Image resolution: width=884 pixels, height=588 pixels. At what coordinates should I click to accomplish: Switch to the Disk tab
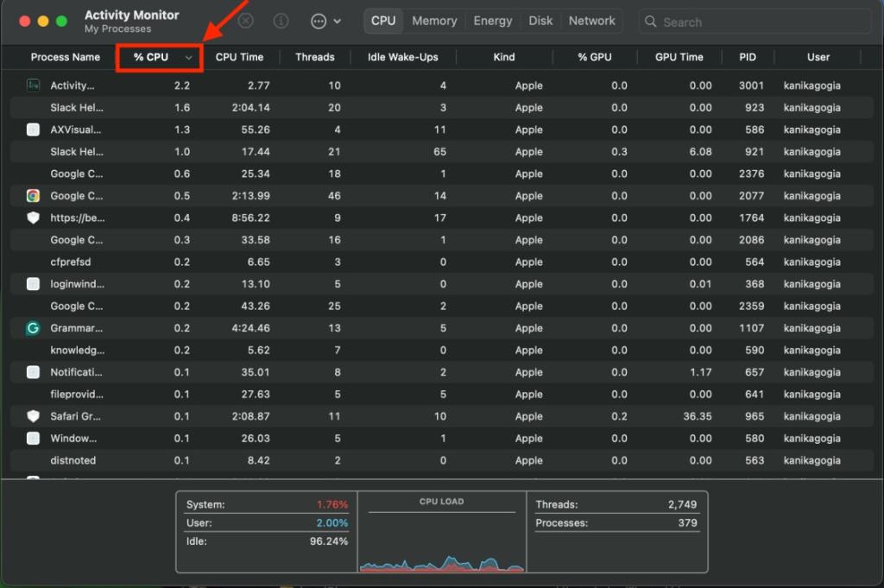[x=540, y=21]
